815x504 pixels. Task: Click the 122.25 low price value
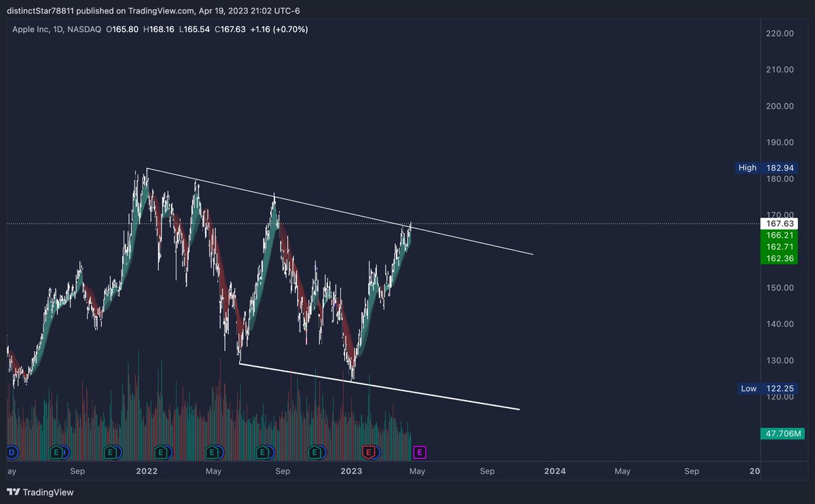click(x=778, y=389)
